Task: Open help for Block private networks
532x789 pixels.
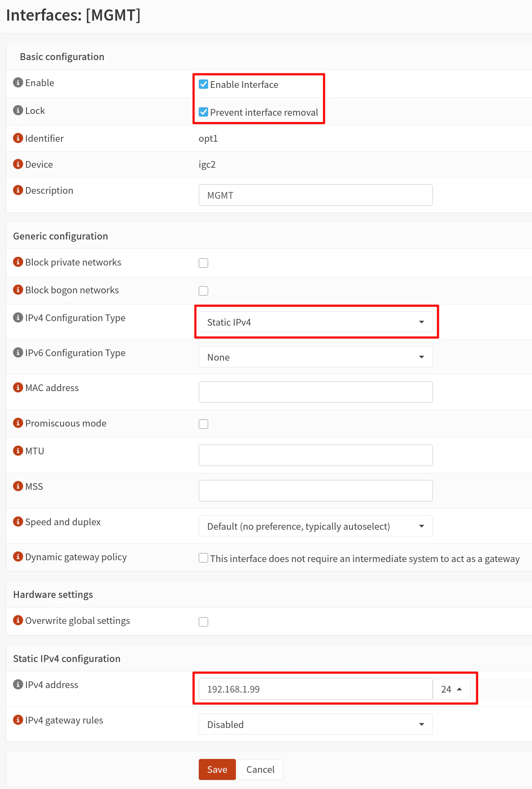Action: (x=18, y=262)
